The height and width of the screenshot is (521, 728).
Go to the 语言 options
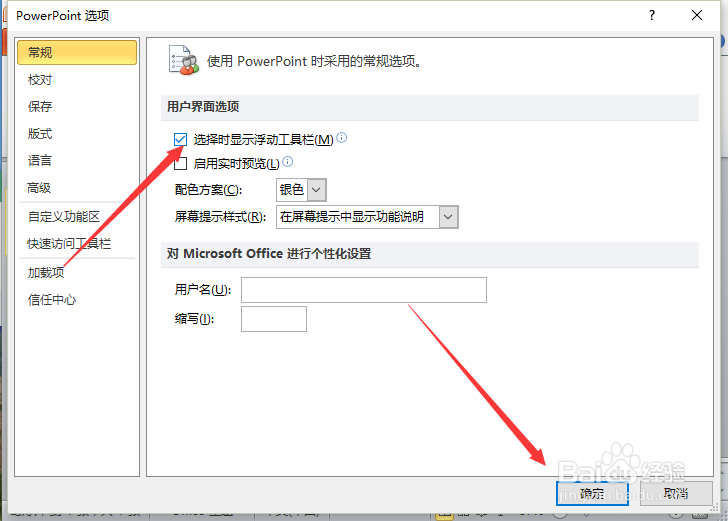coord(40,161)
